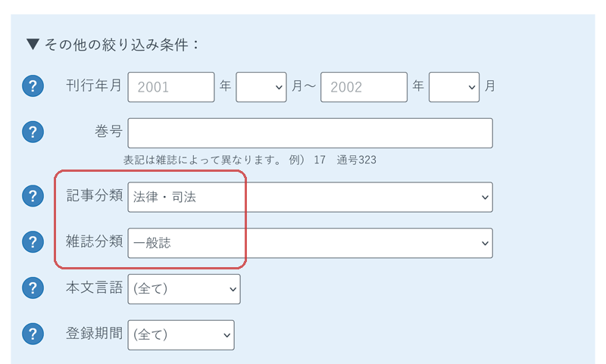Collapse その他の絞り込み条件 section triangle

(x=33, y=45)
